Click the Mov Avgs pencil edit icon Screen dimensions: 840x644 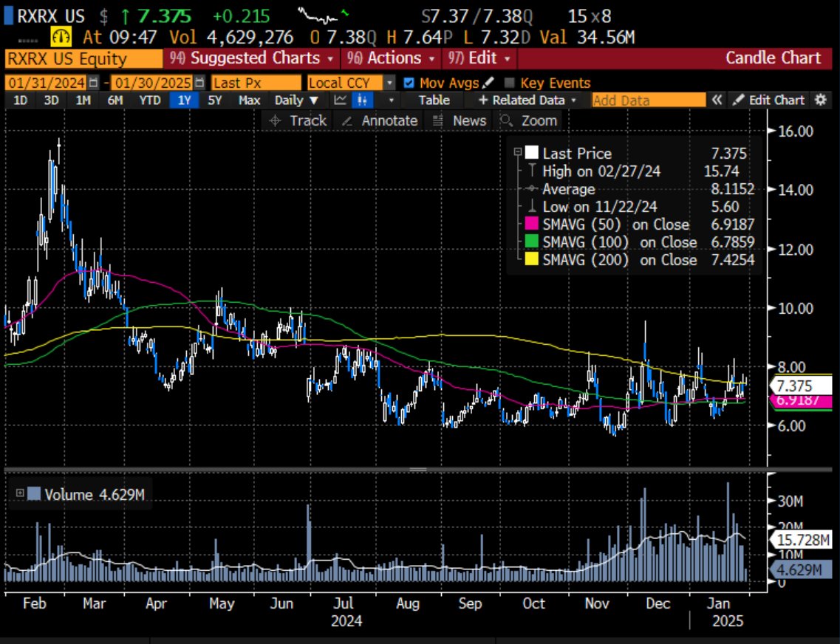tap(488, 83)
